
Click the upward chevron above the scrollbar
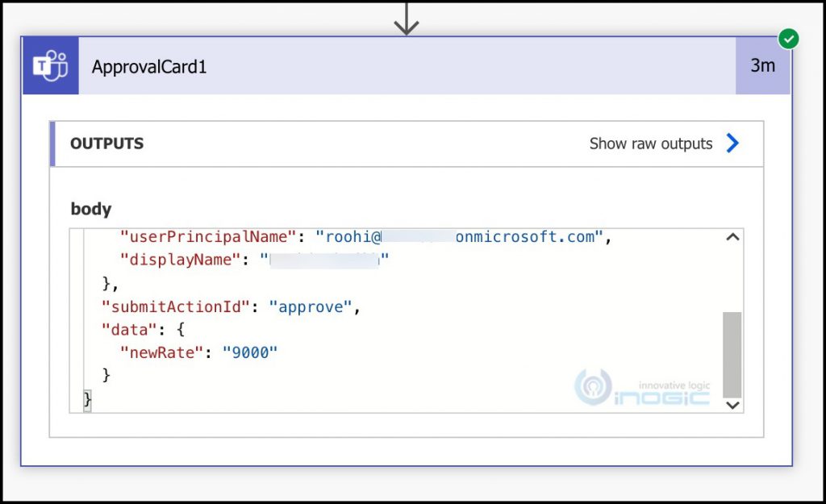tap(732, 236)
